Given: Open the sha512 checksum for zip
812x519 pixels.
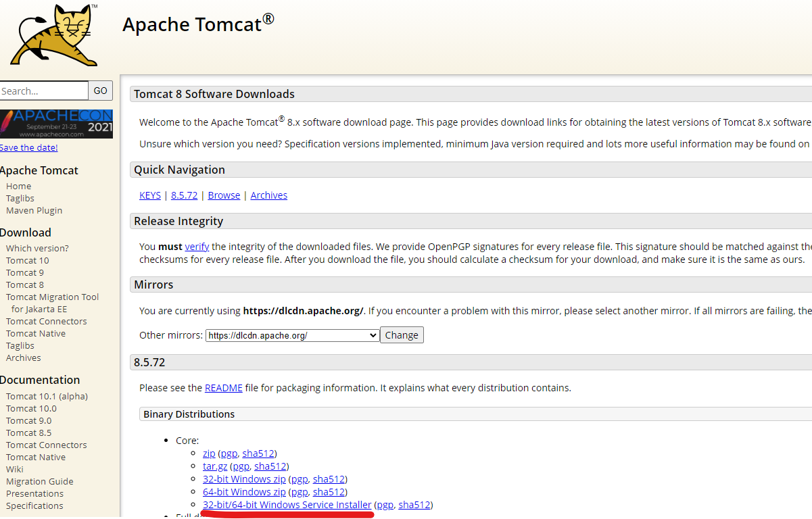Looking at the screenshot, I should coord(258,453).
